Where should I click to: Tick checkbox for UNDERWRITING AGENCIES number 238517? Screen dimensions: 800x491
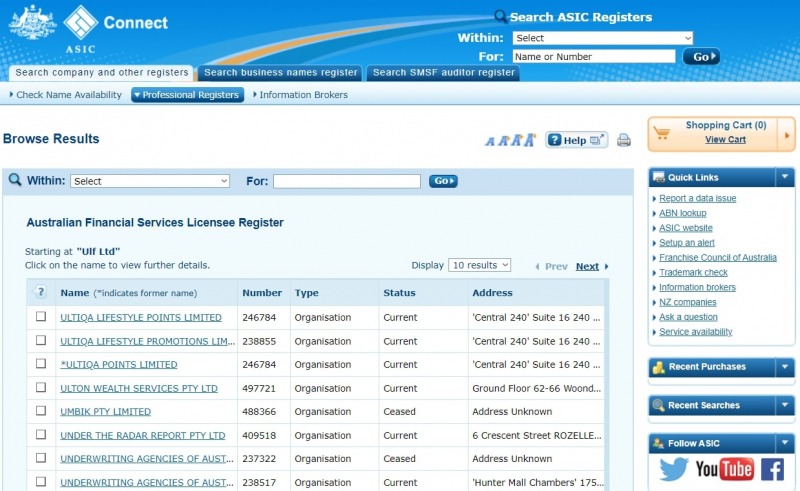41,481
